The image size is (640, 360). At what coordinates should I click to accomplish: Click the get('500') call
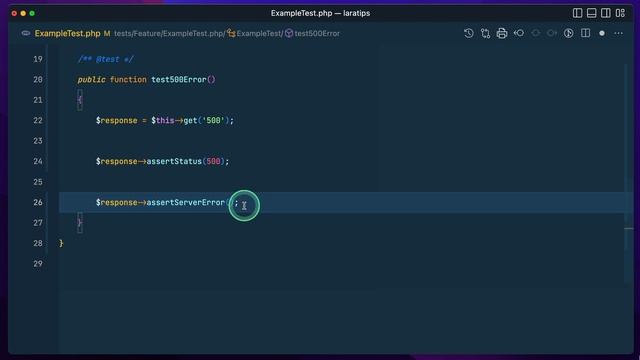pos(206,120)
